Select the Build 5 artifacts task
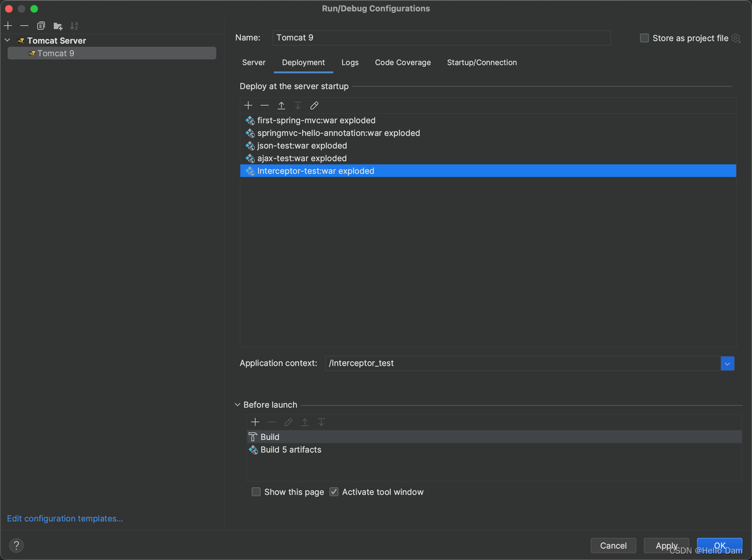The height and width of the screenshot is (560, 752). pos(495,450)
